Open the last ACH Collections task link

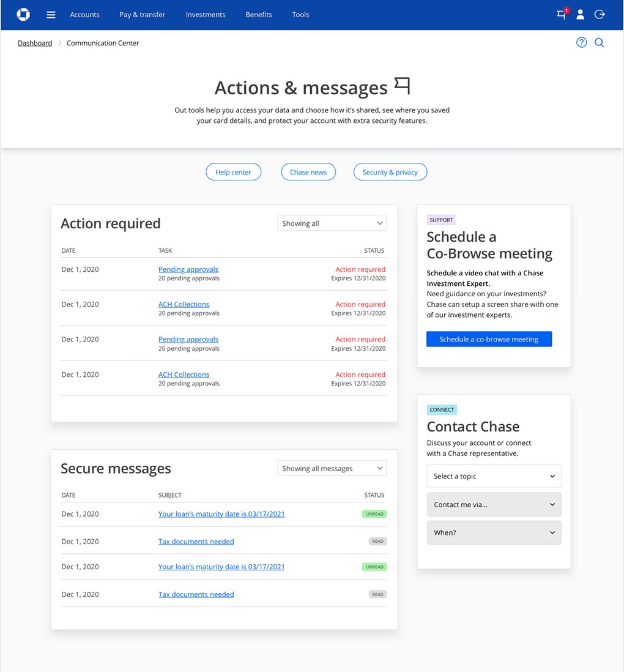click(x=184, y=375)
